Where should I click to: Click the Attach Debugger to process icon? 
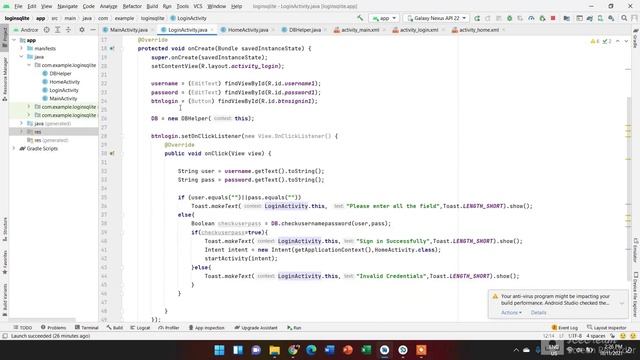[x=542, y=18]
